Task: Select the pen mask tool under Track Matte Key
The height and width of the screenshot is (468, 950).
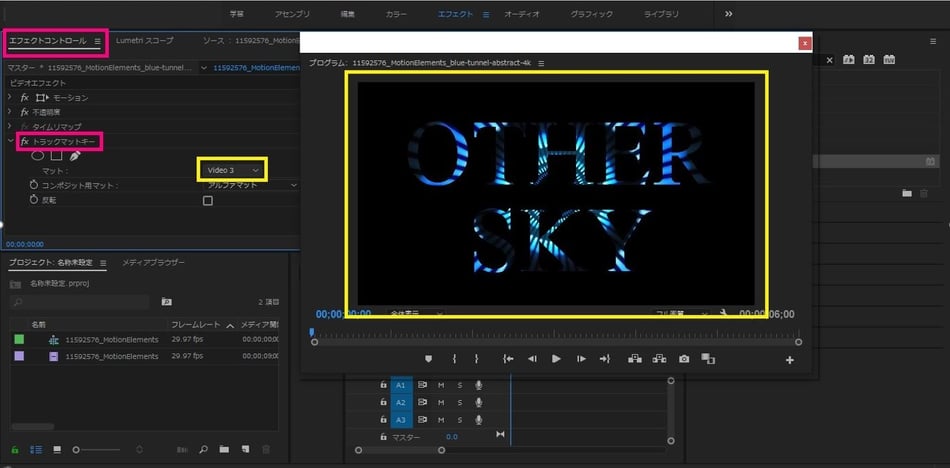Action: 76,156
